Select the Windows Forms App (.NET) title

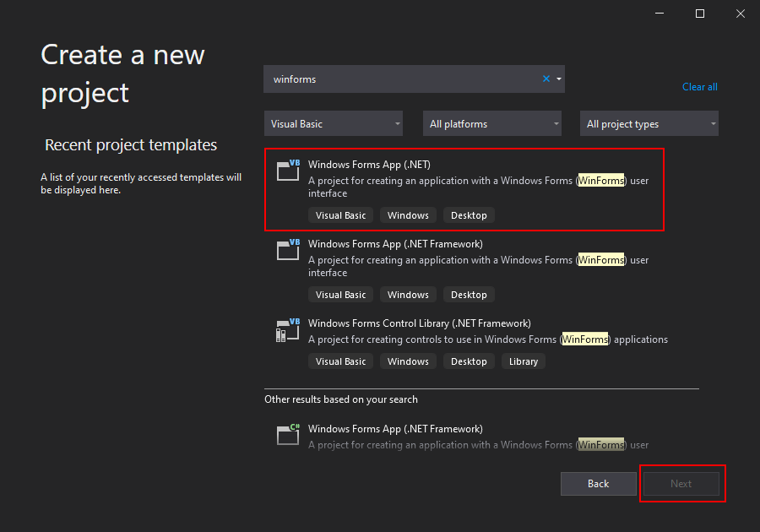(369, 165)
